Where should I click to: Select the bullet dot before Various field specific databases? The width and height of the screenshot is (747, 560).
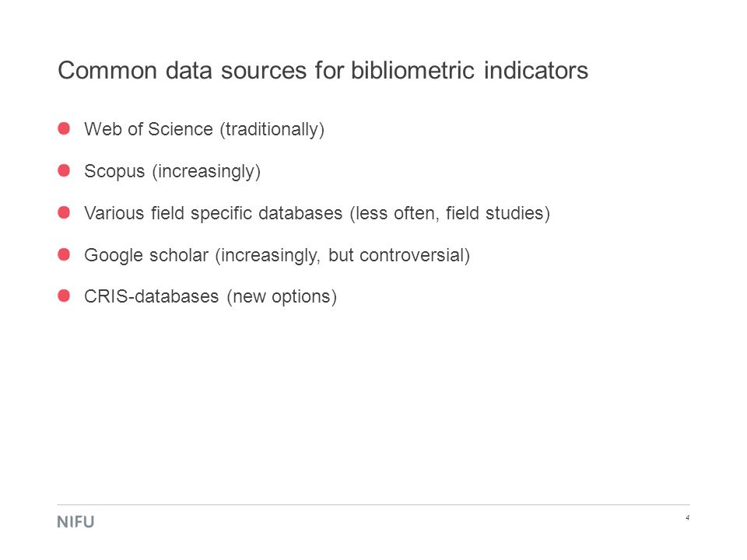(x=64, y=212)
